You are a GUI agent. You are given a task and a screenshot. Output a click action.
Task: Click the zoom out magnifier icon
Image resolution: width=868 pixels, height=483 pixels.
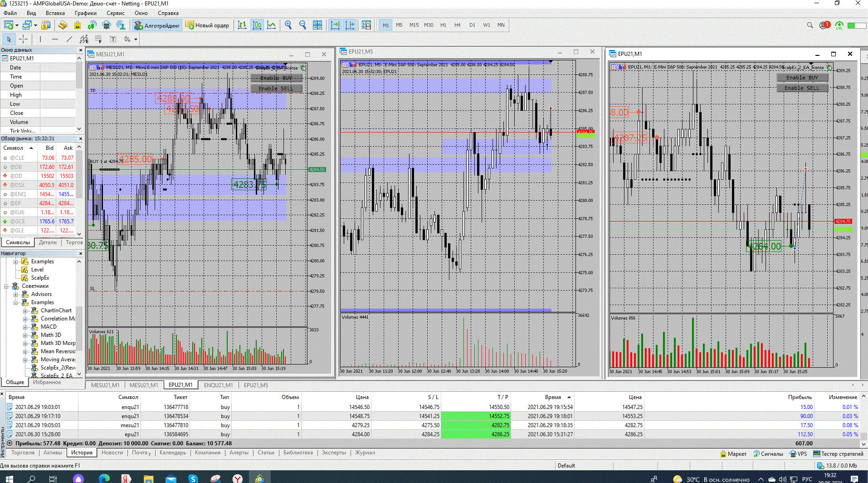302,25
